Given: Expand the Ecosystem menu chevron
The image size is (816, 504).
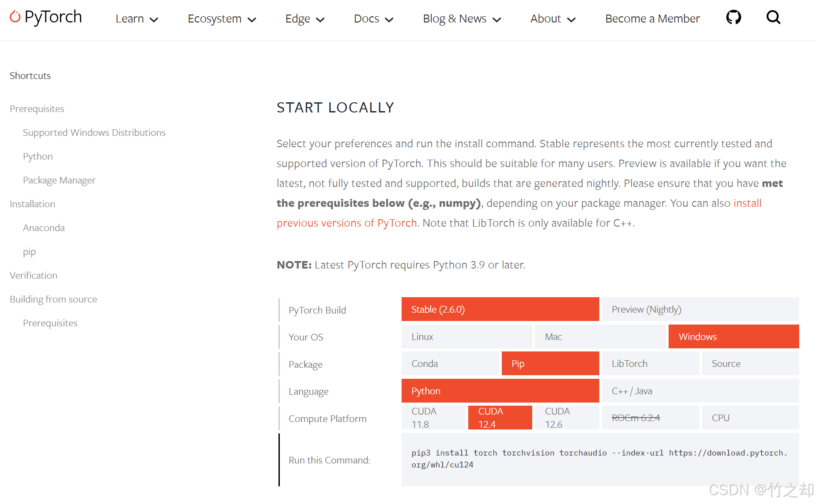Looking at the screenshot, I should (x=252, y=20).
